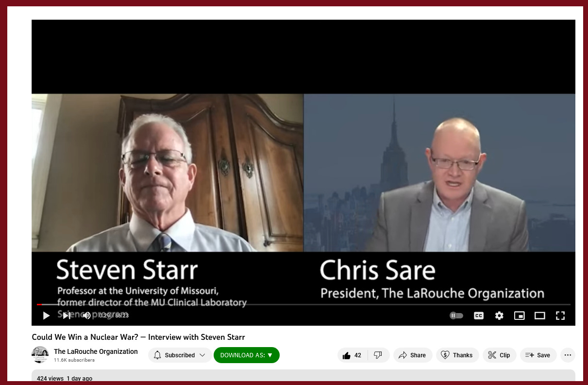Save video to playlist
This screenshot has width=588, height=385.
click(538, 355)
